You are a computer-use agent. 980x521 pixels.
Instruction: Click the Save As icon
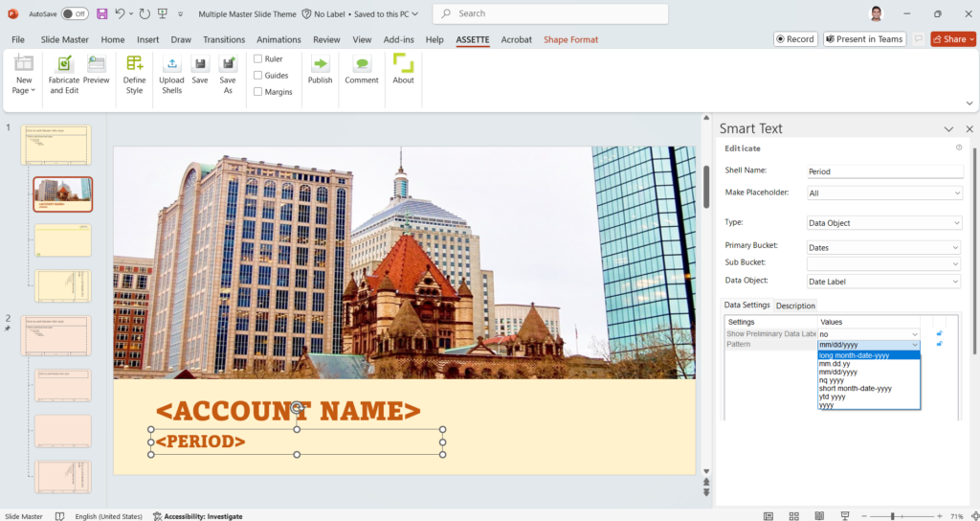pyautogui.click(x=228, y=63)
